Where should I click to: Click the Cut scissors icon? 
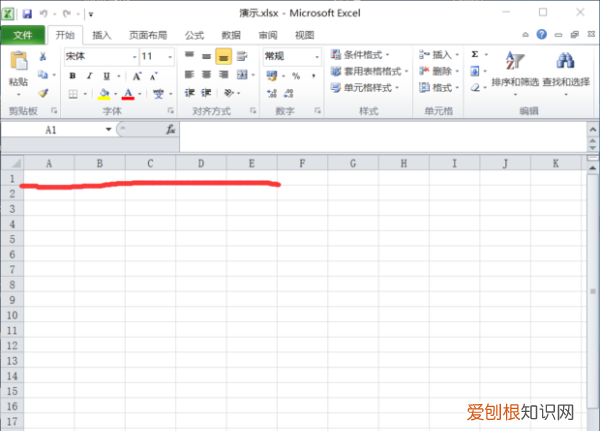coord(43,57)
